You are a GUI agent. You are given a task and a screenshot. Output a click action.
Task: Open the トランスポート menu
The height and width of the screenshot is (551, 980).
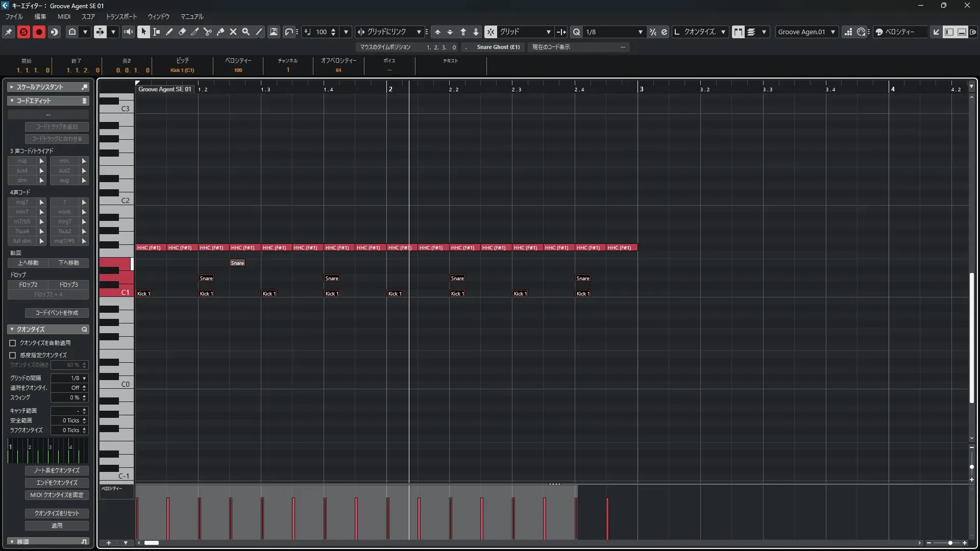[x=121, y=16]
